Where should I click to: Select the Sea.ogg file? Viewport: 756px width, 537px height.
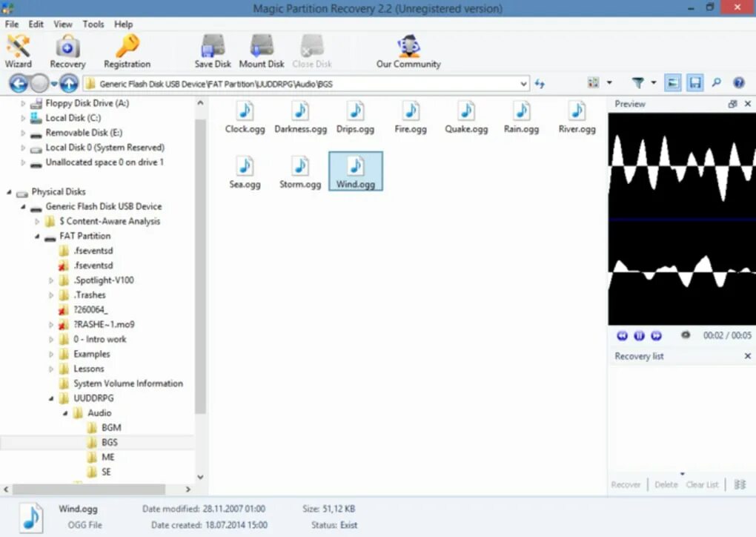[x=245, y=172]
